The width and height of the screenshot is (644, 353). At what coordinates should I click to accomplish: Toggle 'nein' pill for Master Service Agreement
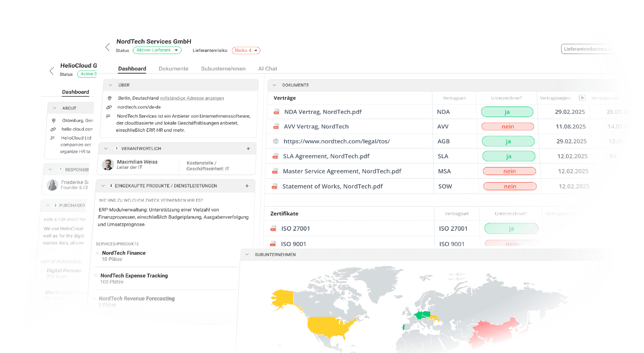pyautogui.click(x=509, y=171)
